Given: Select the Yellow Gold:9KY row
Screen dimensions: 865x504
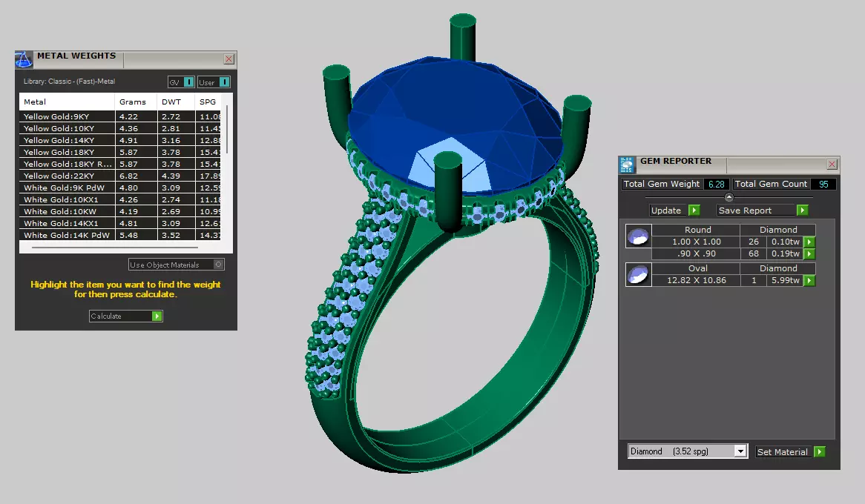Looking at the screenshot, I should tap(119, 116).
